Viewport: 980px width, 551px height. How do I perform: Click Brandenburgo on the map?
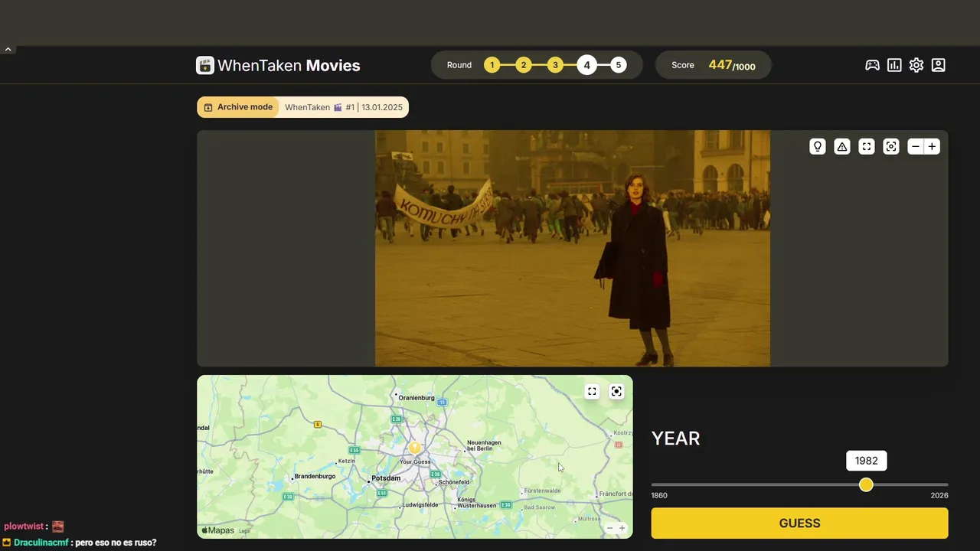(x=315, y=476)
